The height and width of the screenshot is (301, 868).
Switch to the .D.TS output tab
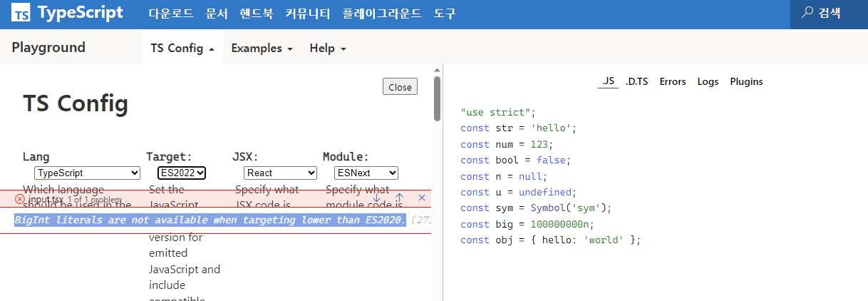click(636, 81)
